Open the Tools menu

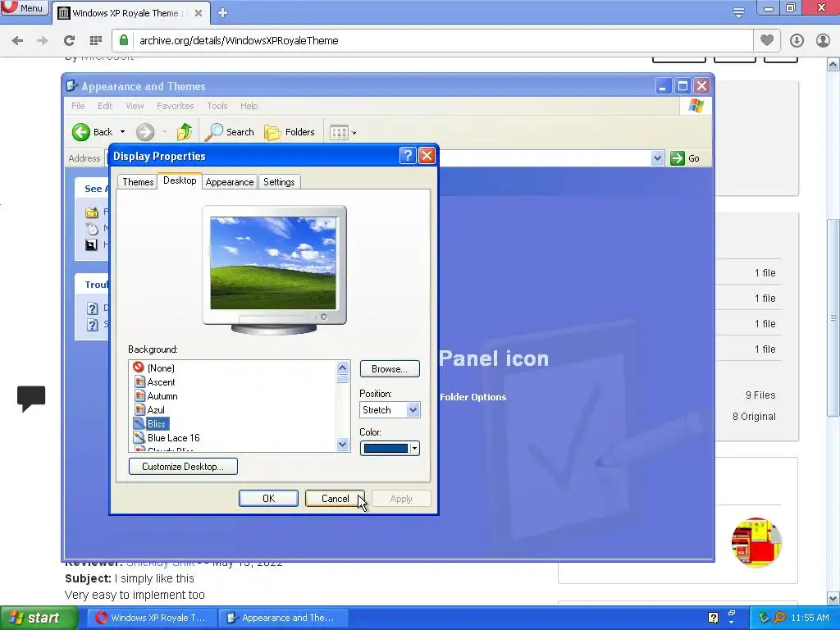(217, 106)
